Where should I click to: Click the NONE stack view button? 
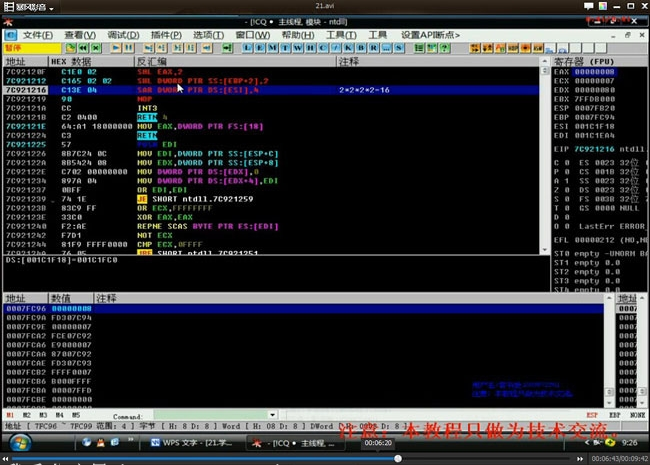(x=637, y=415)
